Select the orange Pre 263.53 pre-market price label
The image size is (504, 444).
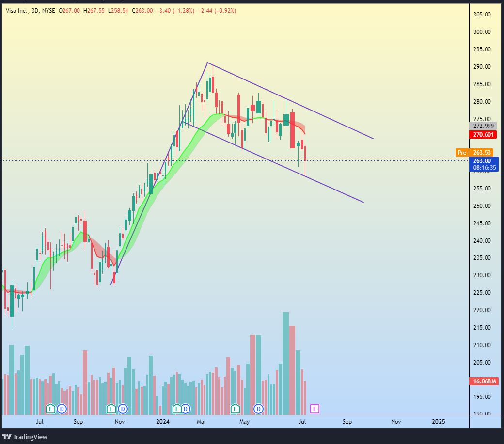(474, 152)
